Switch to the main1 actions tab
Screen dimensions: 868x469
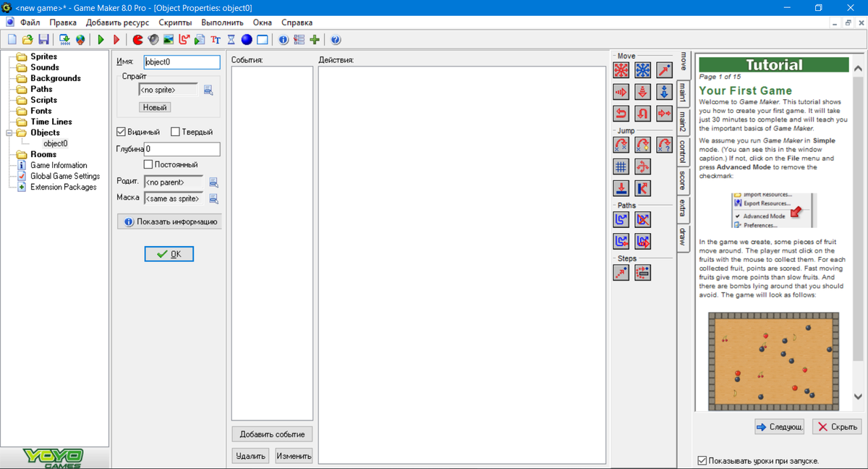(x=682, y=93)
